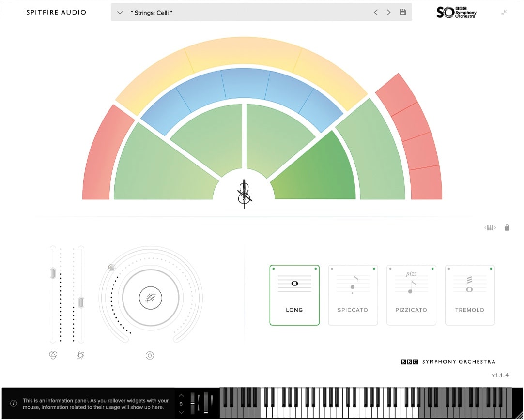Select the overlapping-circles mic mix icon
The image size is (524, 420).
click(x=53, y=355)
